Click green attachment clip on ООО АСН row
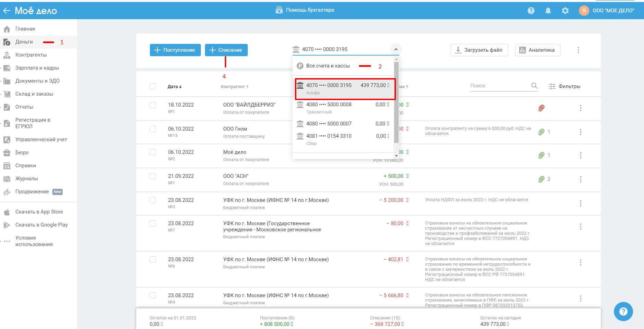Image resolution: width=644 pixels, height=329 pixels. coord(541,179)
